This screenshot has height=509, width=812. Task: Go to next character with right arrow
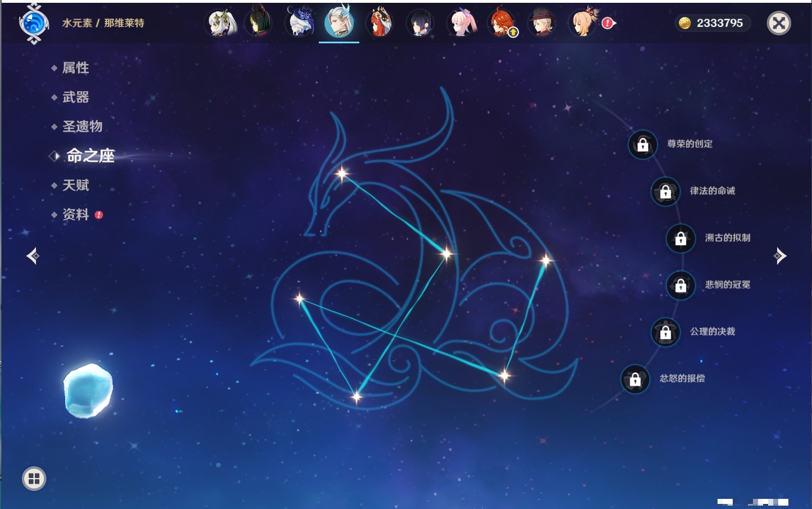pyautogui.click(x=780, y=256)
